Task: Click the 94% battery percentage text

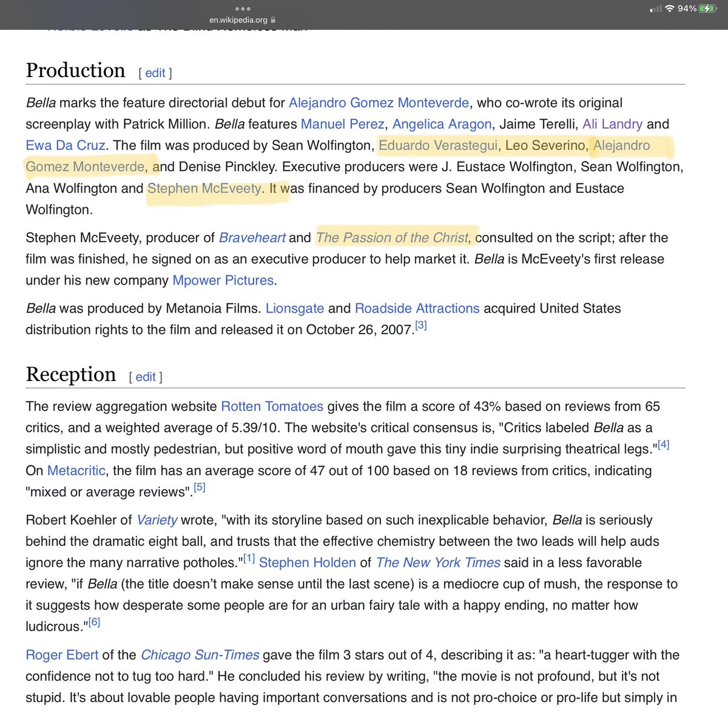Action: coord(687,8)
